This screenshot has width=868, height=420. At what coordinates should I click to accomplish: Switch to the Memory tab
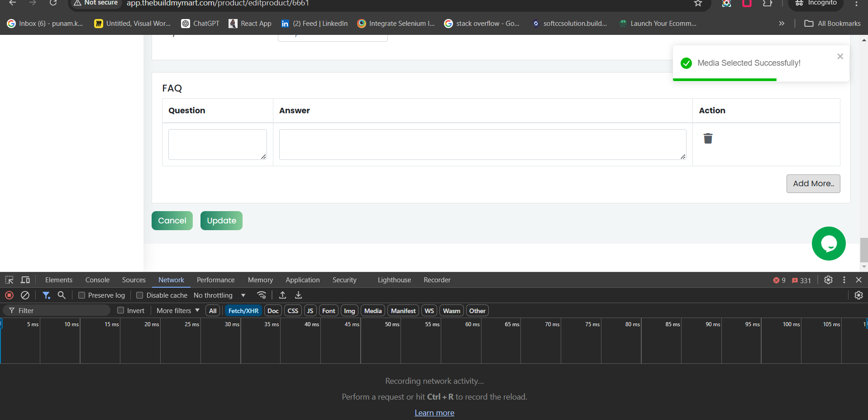[260, 280]
